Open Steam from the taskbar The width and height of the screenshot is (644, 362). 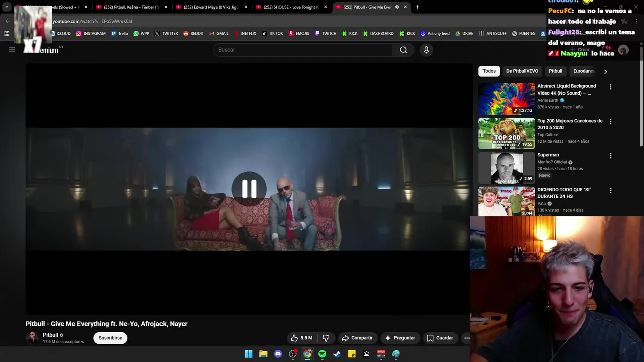pos(337,354)
